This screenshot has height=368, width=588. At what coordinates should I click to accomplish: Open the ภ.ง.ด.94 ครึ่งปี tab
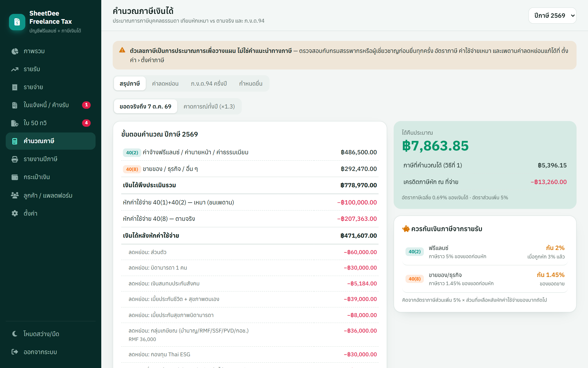pos(209,83)
